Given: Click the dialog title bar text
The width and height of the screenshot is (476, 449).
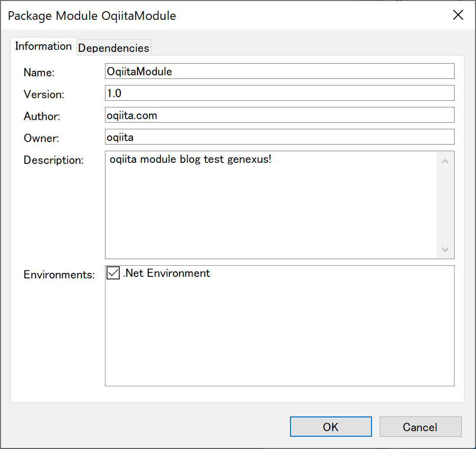Looking at the screenshot, I should tap(92, 16).
